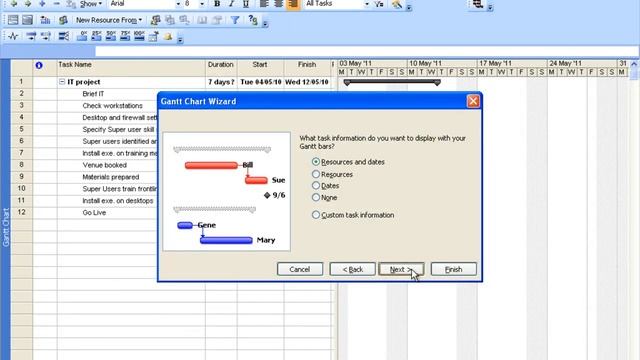Click the Align Left icon
This screenshot has height=360, width=640.
[x=264, y=4]
